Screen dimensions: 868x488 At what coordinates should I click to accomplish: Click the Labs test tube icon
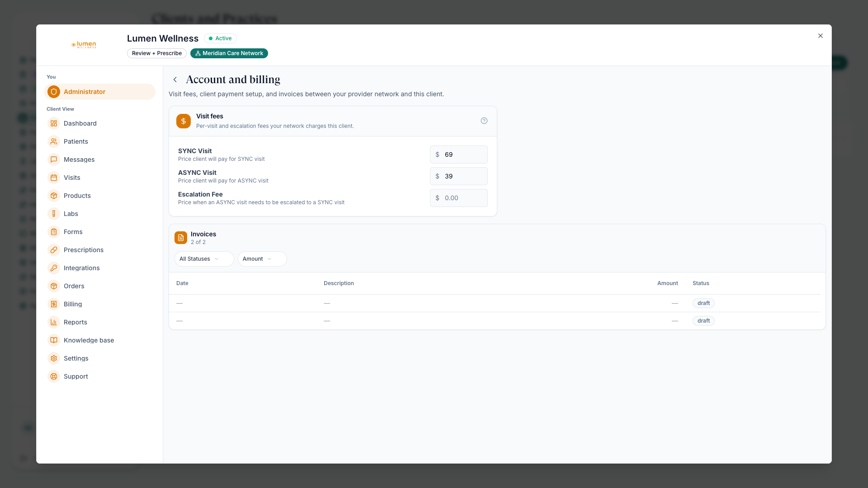pos(54,214)
